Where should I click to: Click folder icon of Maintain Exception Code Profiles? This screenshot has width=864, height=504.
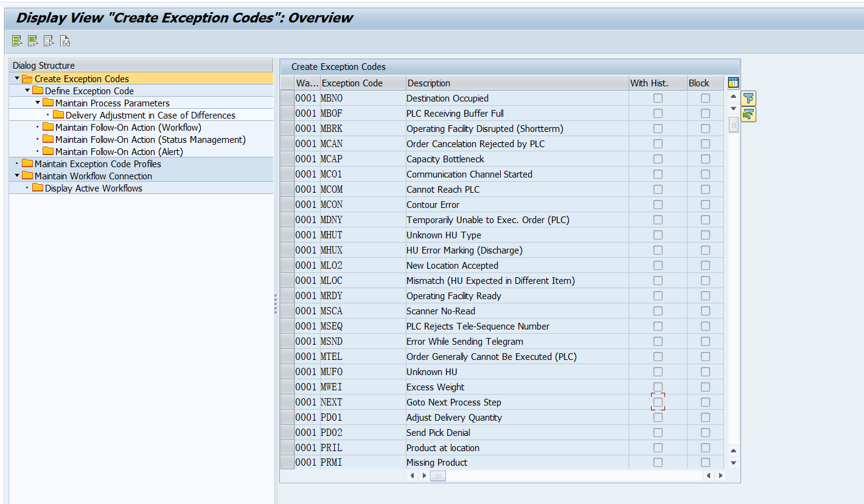[x=27, y=164]
